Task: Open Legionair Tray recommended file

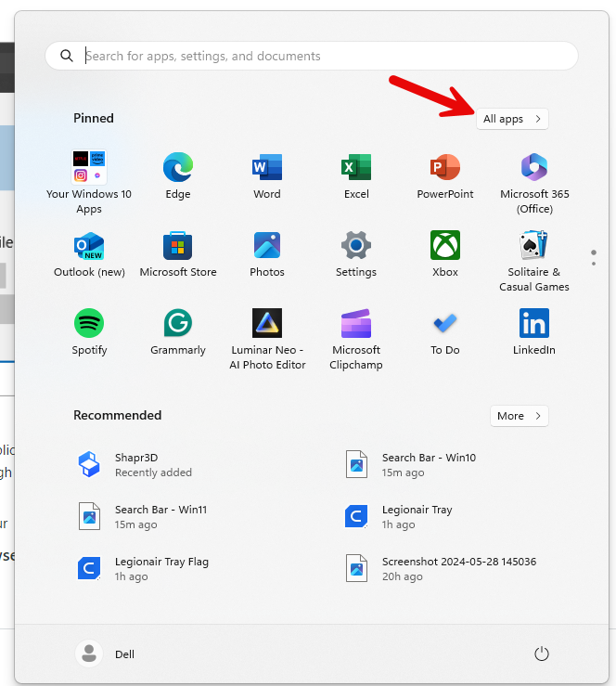Action: (398, 517)
